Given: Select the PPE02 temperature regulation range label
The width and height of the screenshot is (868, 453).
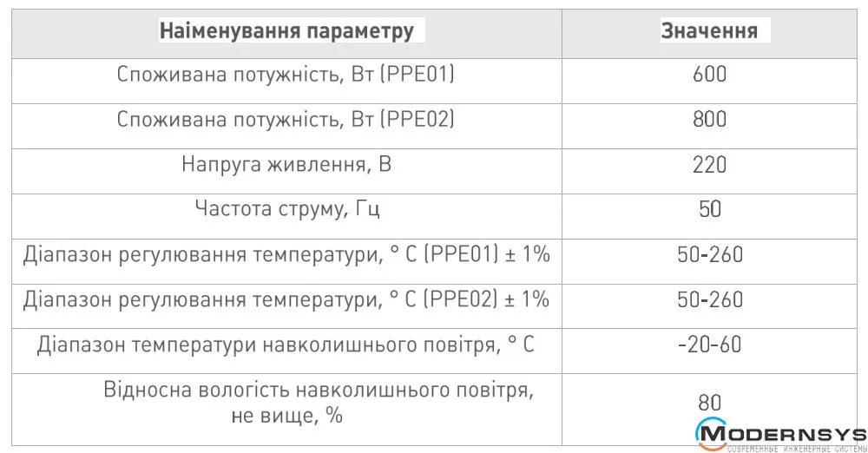Looking at the screenshot, I should pos(286,299).
